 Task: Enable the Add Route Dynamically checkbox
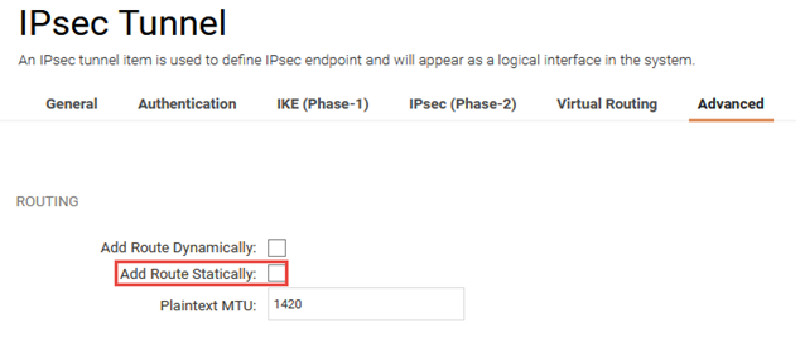277,248
